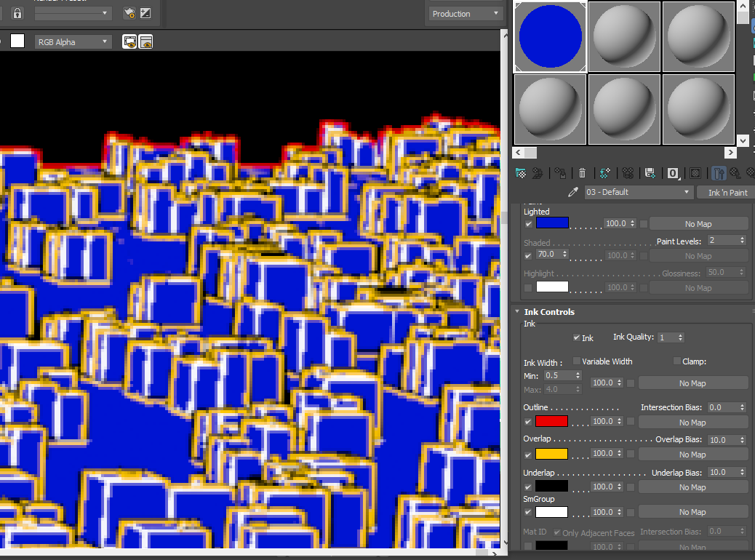Click the Outline No Map button

(692, 423)
